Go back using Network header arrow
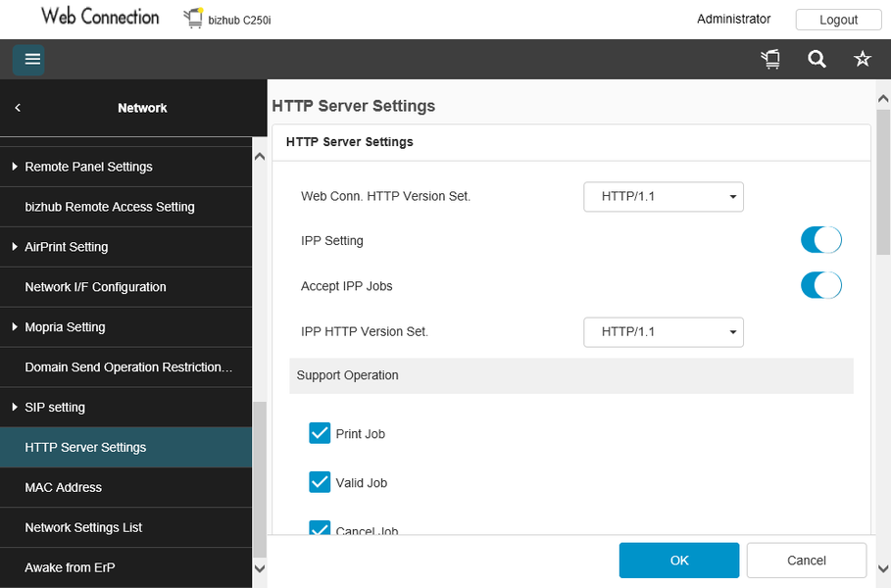The image size is (891, 588). click(x=18, y=108)
